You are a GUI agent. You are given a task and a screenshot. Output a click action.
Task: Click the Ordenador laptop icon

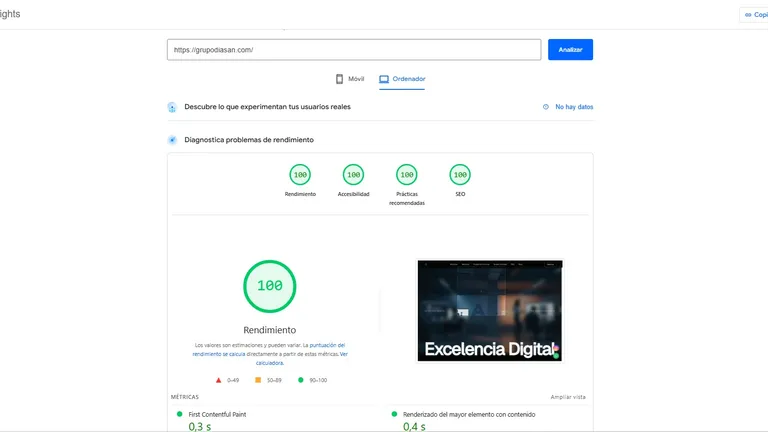(384, 78)
